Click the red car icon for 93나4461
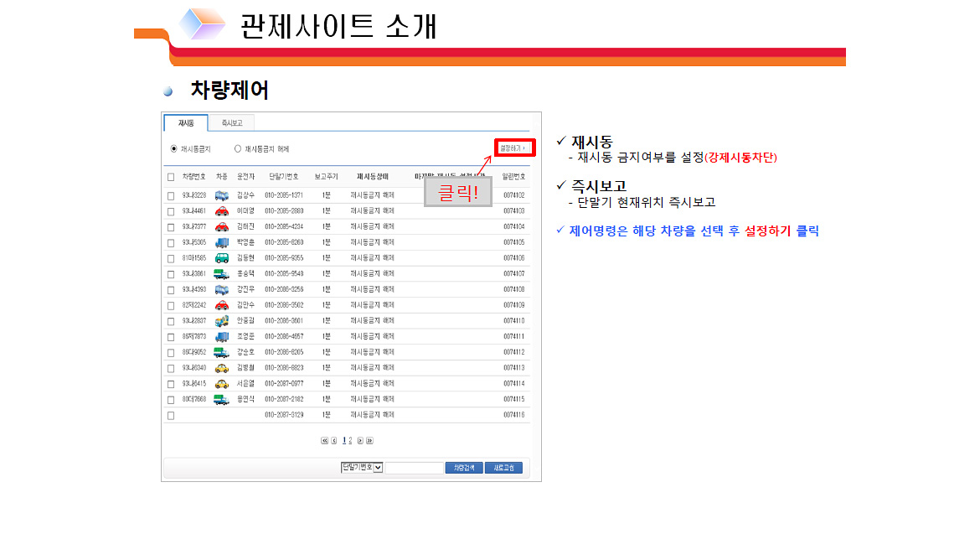 pyautogui.click(x=221, y=211)
